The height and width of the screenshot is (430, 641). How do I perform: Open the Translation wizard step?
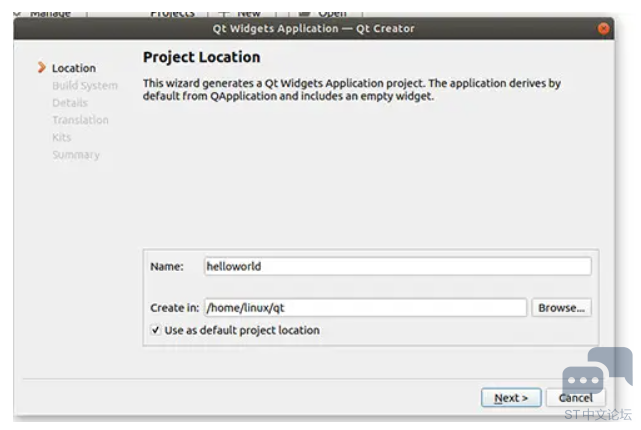(80, 120)
